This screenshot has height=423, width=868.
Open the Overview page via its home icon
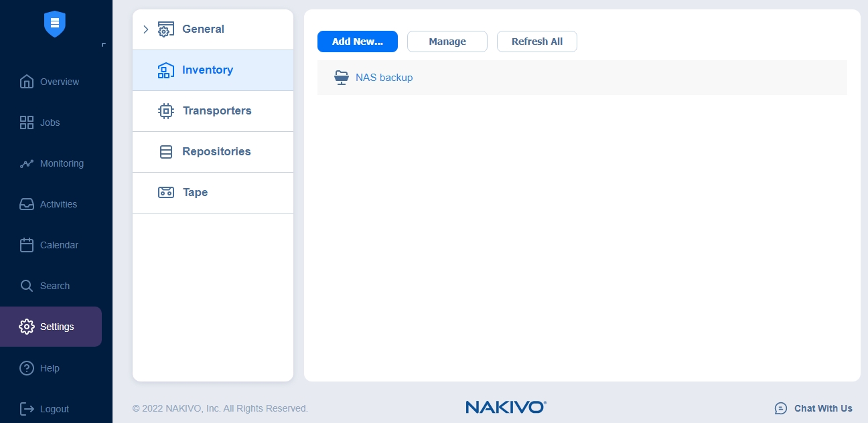(27, 81)
